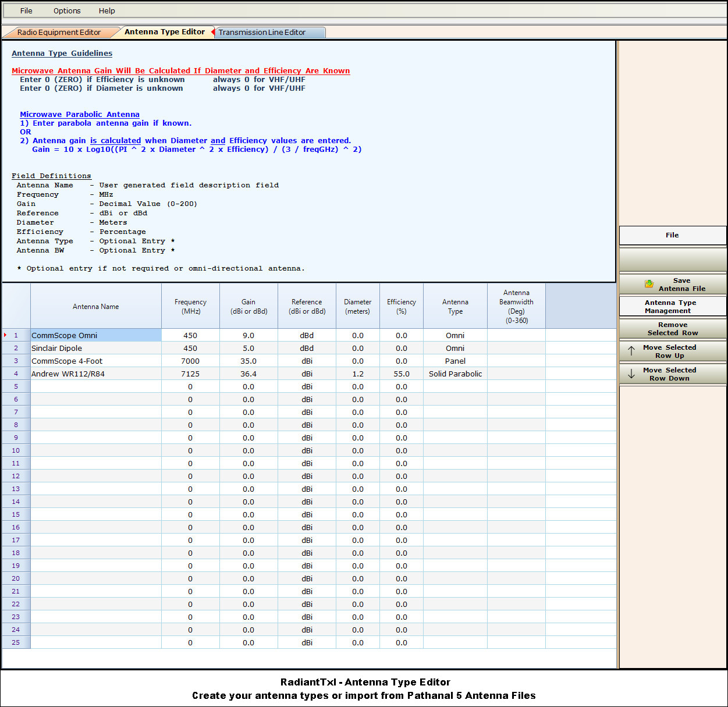Select the CommScope Omni antenna name cell
The width and height of the screenshot is (728, 707).
click(95, 335)
